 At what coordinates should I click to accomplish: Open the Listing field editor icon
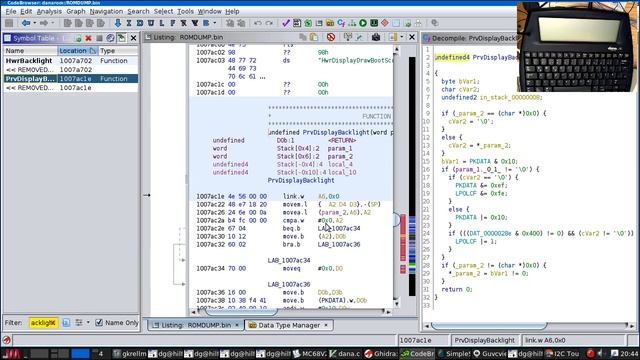(x=348, y=38)
